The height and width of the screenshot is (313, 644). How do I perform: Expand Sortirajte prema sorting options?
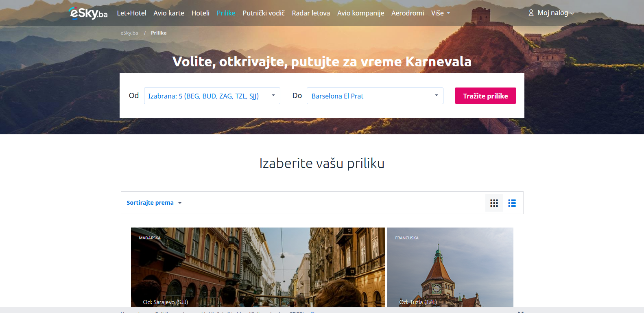tap(154, 203)
